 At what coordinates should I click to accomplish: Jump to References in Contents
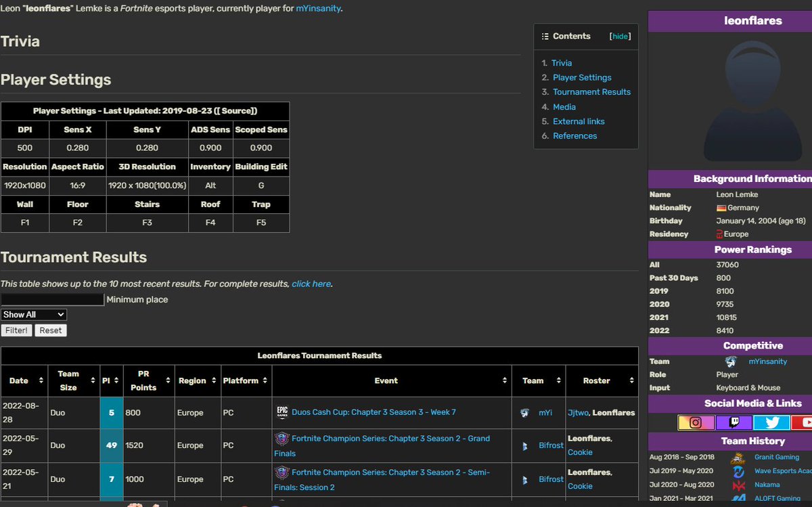(575, 136)
